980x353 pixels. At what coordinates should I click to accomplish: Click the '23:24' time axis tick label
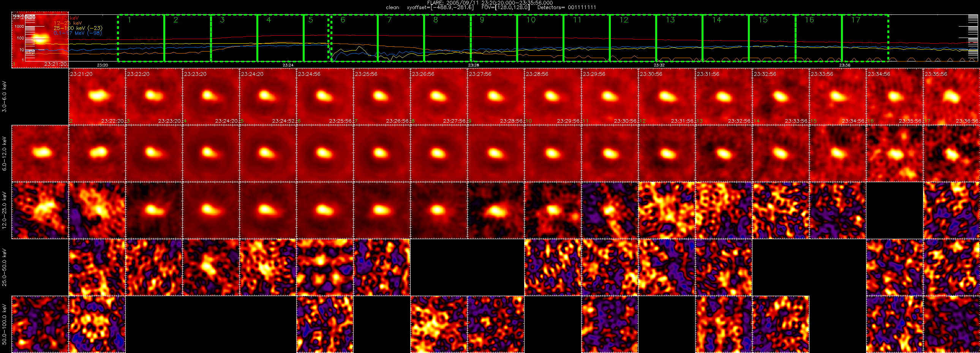click(x=288, y=65)
